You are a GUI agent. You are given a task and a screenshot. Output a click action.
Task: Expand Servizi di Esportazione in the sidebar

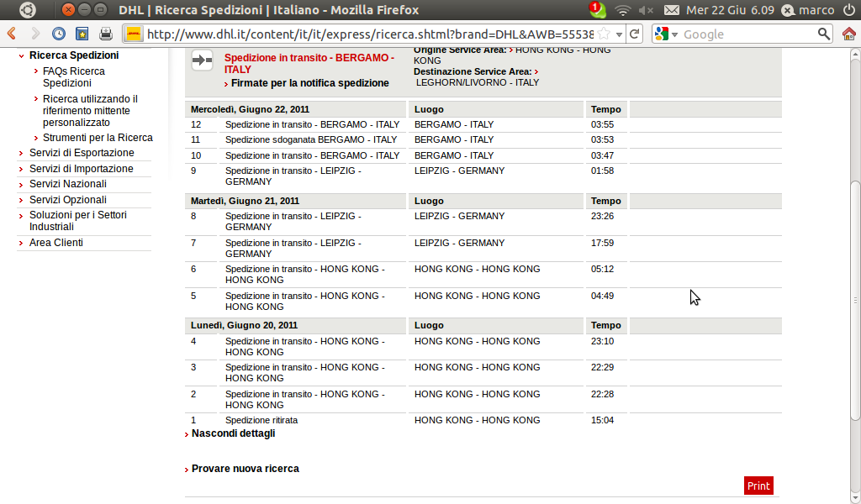82,153
